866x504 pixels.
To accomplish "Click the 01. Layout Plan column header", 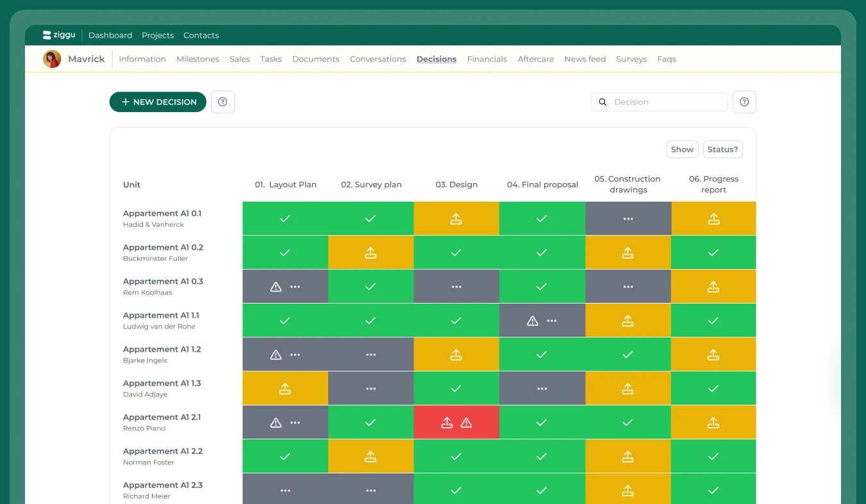I will 285,184.
